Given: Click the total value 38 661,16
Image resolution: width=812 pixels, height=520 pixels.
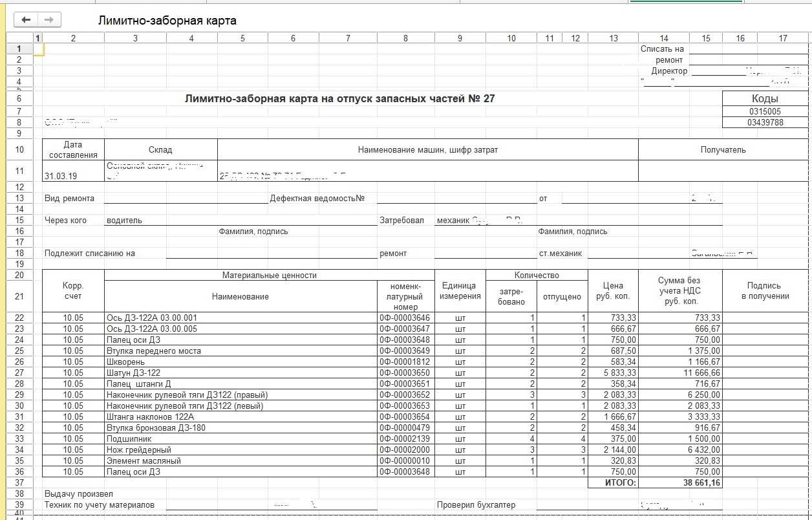Looking at the screenshot, I should coord(680,482).
